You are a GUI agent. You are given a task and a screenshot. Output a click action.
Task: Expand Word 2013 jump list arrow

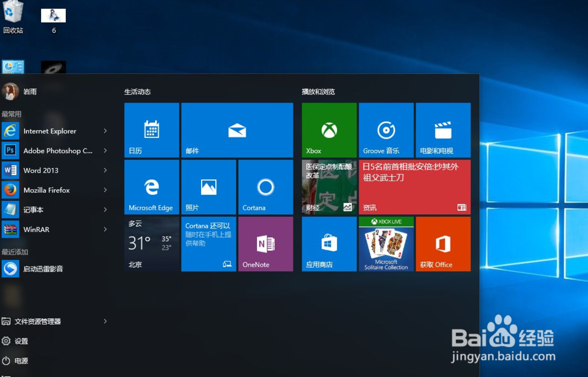[x=105, y=170]
